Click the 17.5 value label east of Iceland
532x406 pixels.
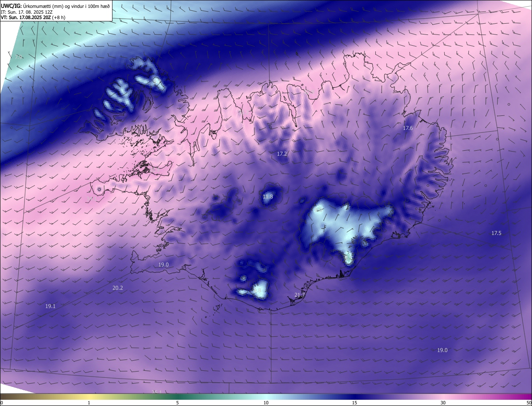(496, 233)
